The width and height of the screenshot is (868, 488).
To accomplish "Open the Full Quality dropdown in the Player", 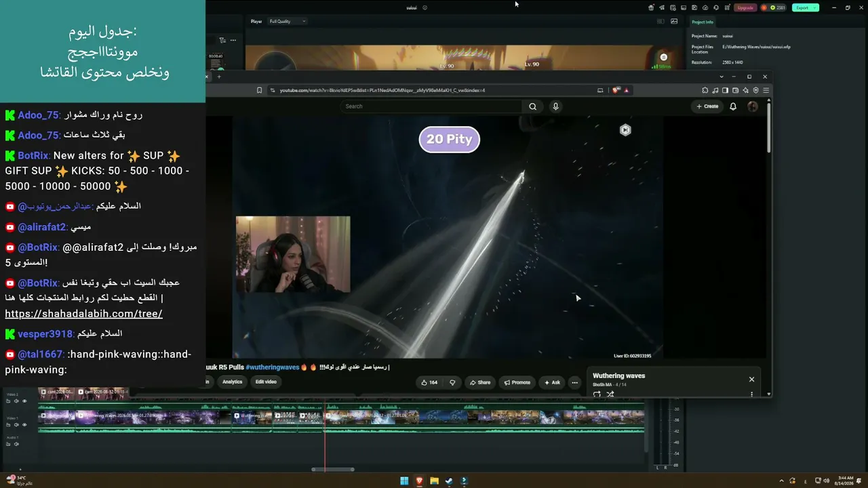I will (288, 21).
